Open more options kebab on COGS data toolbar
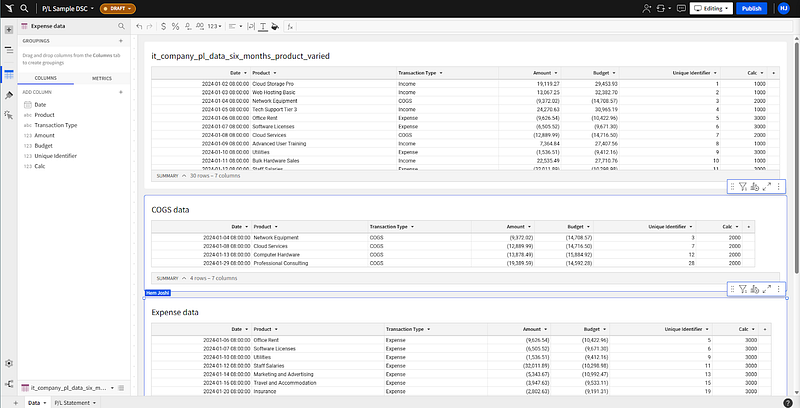Screen dimensions: 800x408 (x=779, y=289)
